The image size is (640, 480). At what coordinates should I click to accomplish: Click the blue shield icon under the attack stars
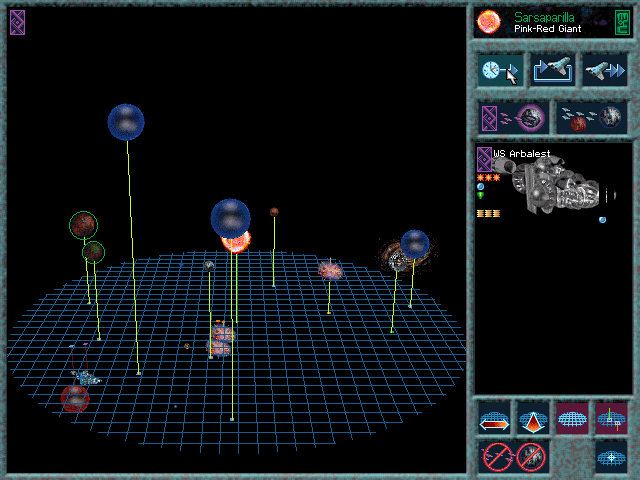coord(481,187)
